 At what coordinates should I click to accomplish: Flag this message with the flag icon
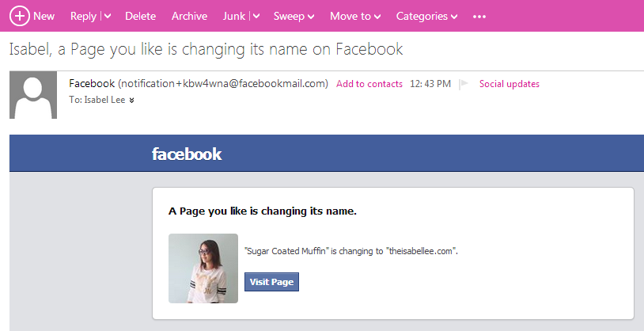(x=464, y=84)
